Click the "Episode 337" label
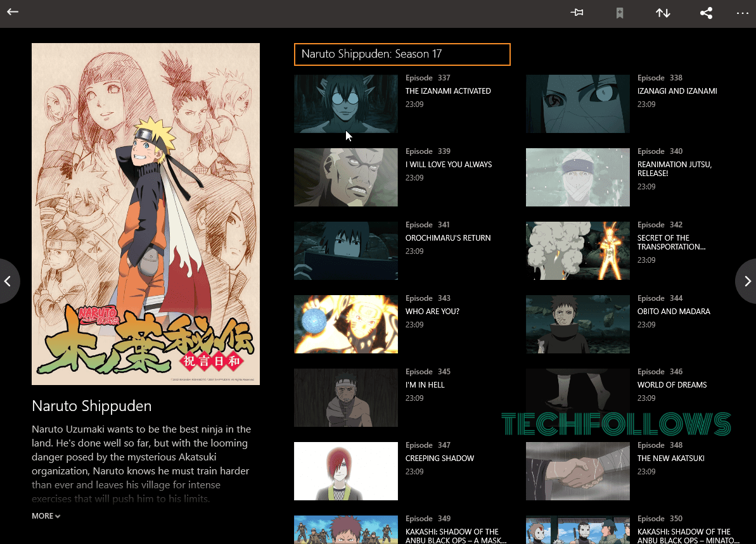Viewport: 756px width, 544px height. [428, 77]
